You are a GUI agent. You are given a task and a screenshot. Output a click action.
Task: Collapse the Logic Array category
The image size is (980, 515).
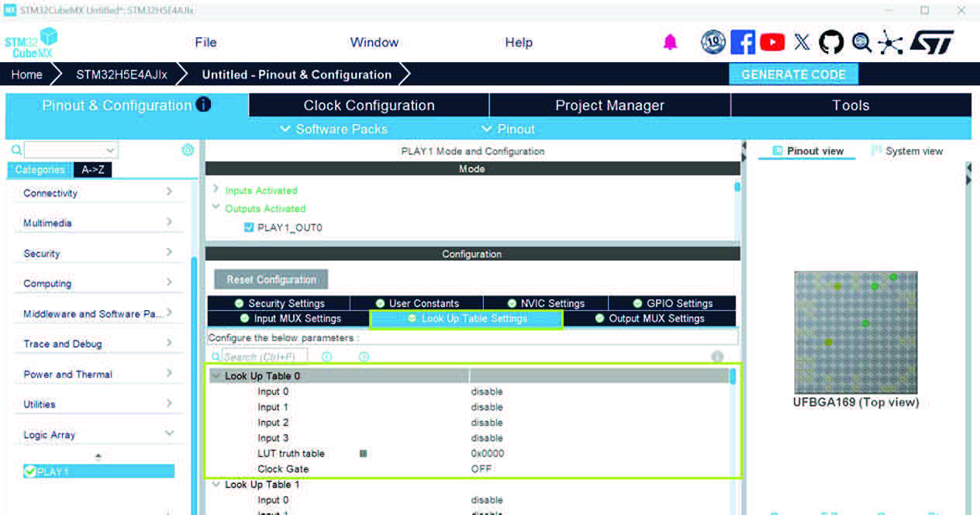click(169, 434)
